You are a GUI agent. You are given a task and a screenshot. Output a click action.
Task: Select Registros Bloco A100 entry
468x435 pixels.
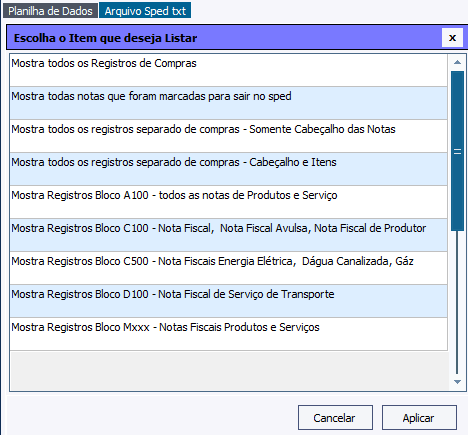pos(229,202)
